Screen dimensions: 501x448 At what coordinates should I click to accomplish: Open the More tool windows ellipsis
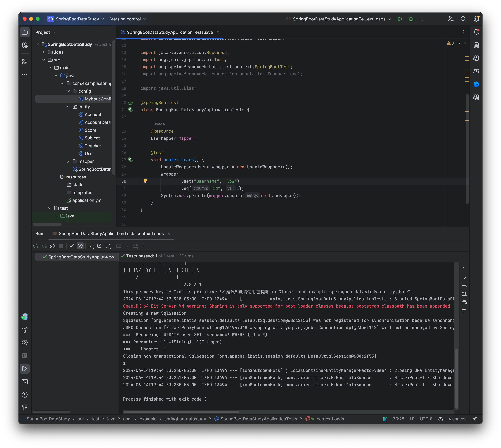pyautogui.click(x=25, y=75)
